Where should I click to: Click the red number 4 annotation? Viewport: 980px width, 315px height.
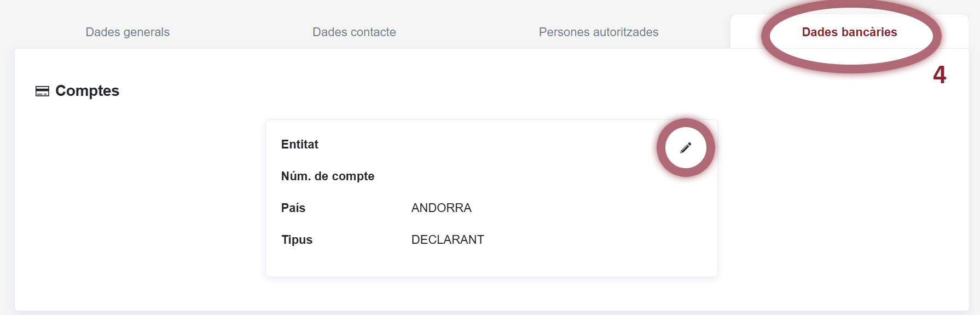939,75
